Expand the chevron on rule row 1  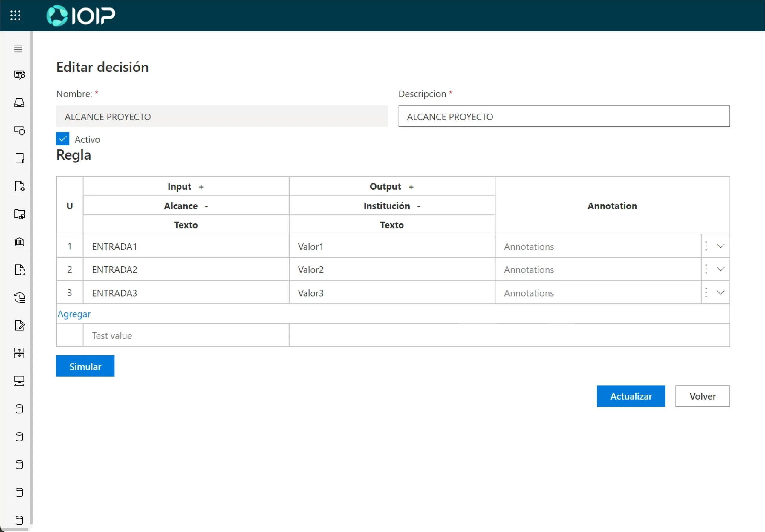pos(720,246)
